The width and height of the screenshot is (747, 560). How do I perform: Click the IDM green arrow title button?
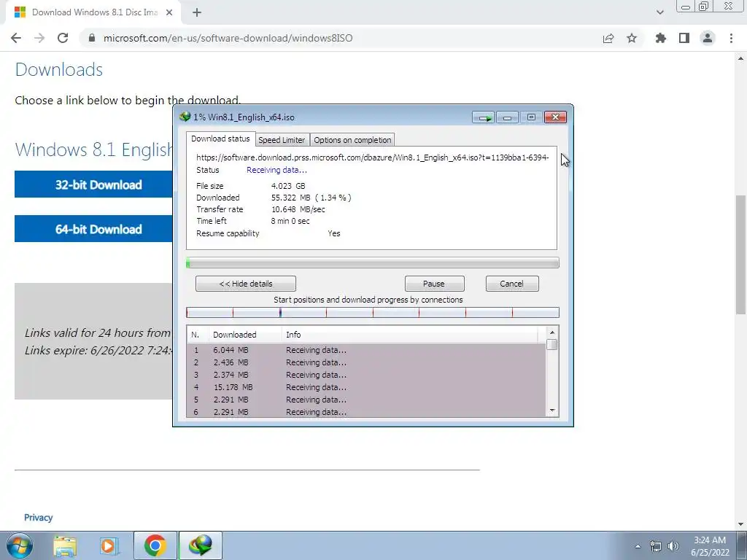click(x=484, y=117)
